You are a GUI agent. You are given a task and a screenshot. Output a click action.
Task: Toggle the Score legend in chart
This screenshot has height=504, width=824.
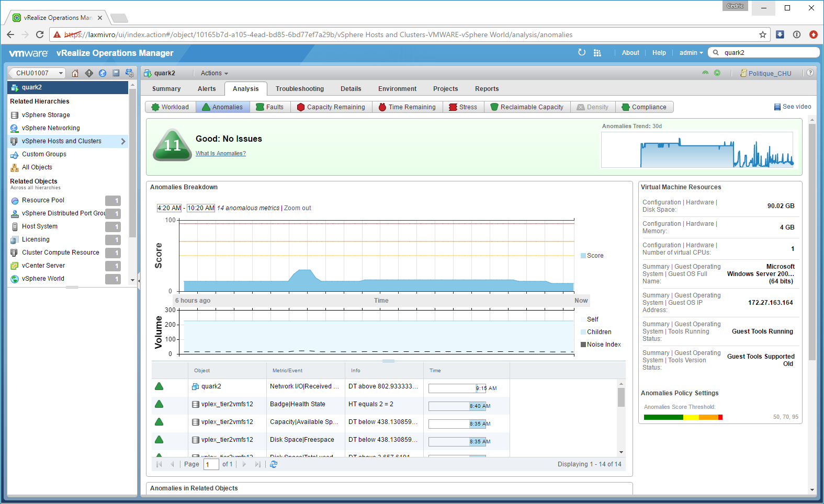[x=592, y=256]
